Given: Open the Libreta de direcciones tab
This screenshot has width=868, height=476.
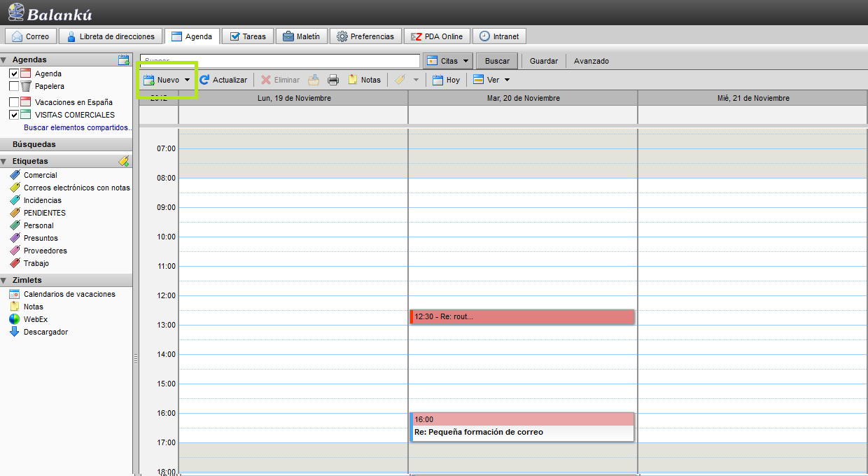Looking at the screenshot, I should (111, 36).
